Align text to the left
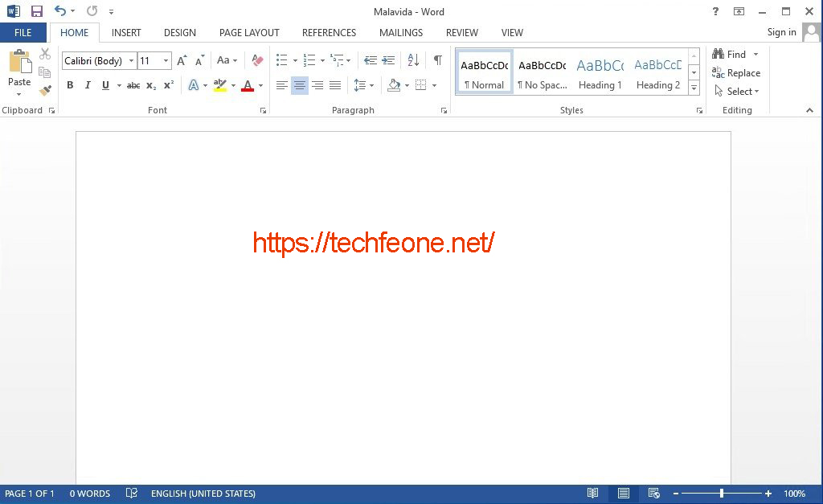The image size is (823, 504). pos(282,85)
